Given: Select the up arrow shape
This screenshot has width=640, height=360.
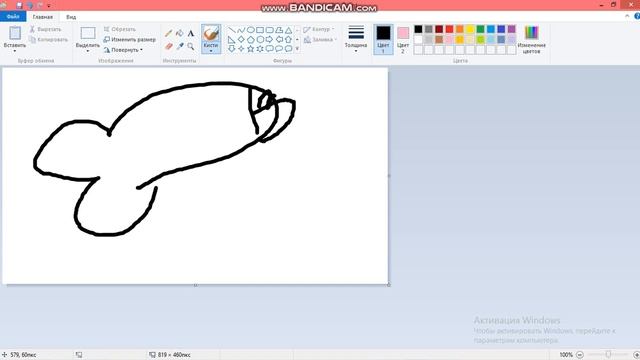Looking at the screenshot, I should (288, 40).
